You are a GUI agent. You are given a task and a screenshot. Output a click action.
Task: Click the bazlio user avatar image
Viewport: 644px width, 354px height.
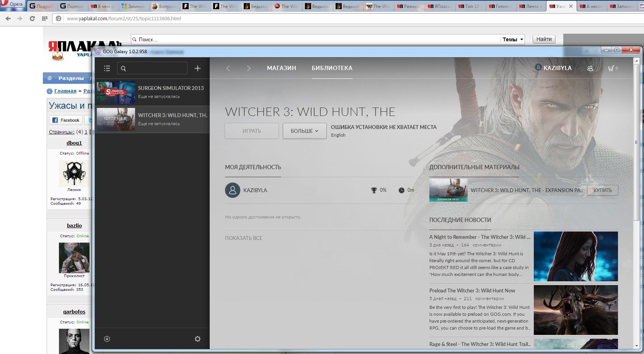point(74,258)
